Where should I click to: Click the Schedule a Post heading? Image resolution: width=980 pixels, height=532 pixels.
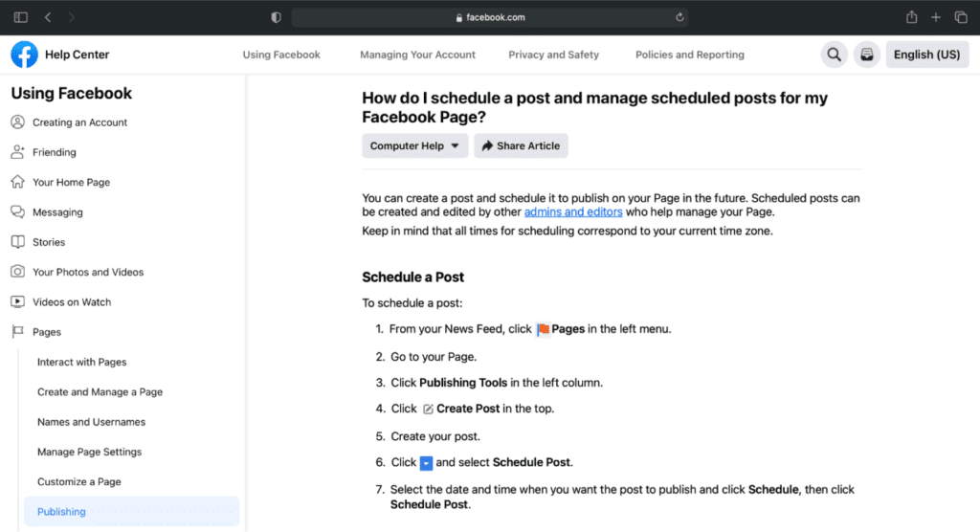coord(412,277)
